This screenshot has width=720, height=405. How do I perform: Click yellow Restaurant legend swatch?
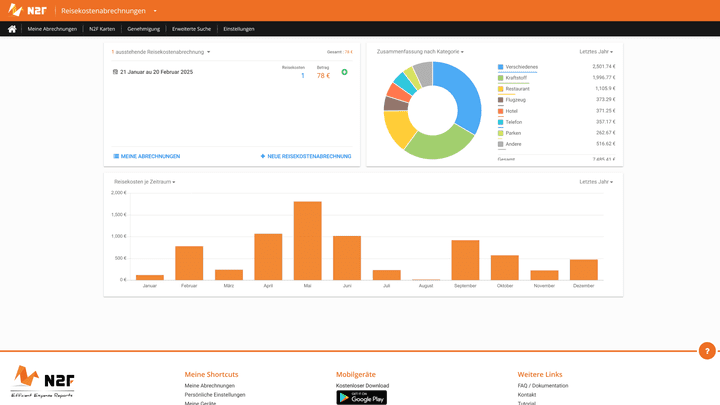(x=501, y=89)
